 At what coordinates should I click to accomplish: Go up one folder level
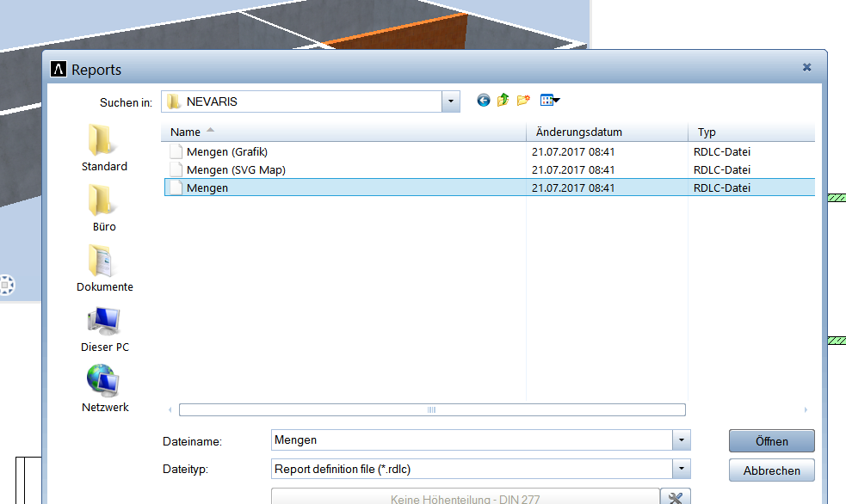pyautogui.click(x=503, y=101)
